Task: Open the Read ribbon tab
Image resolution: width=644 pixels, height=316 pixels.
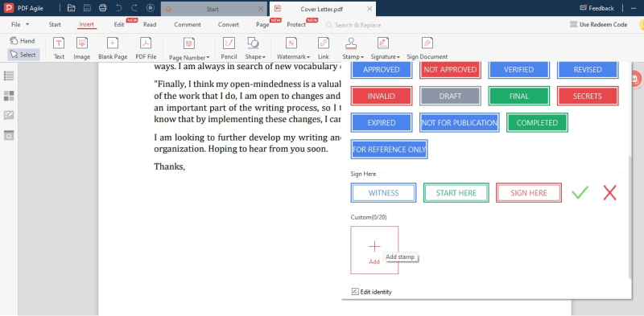Action: (x=150, y=25)
